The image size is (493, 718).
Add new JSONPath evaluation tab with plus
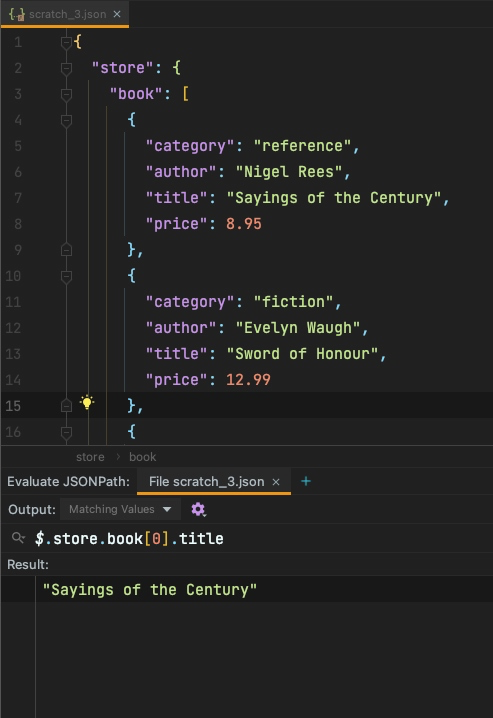tap(306, 481)
